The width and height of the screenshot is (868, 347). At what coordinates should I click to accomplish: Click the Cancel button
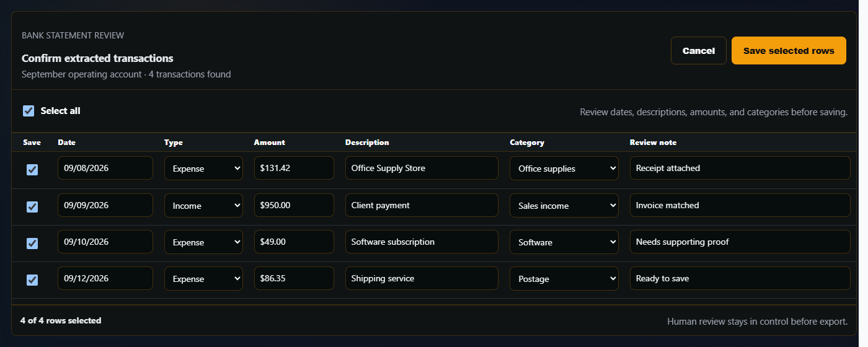tap(699, 51)
